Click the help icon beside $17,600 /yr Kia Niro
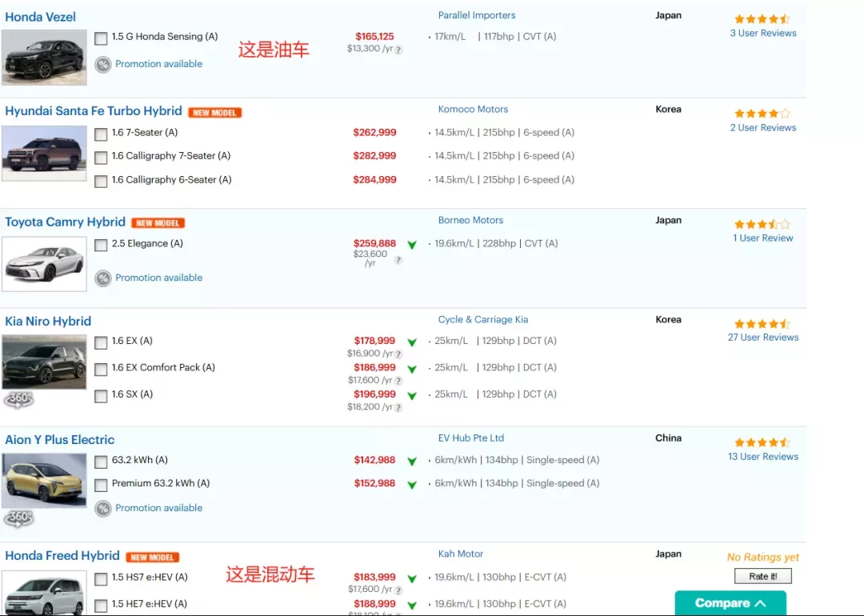The width and height of the screenshot is (864, 616). pos(398,381)
